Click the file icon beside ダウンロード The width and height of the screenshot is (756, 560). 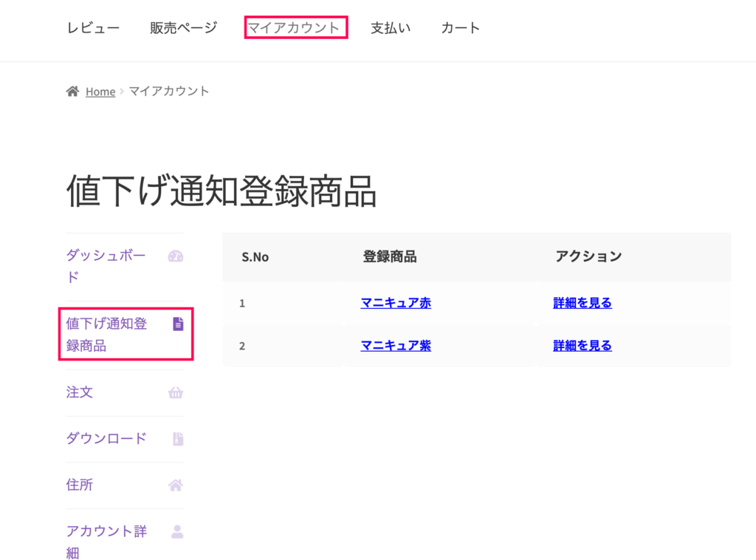point(178,438)
